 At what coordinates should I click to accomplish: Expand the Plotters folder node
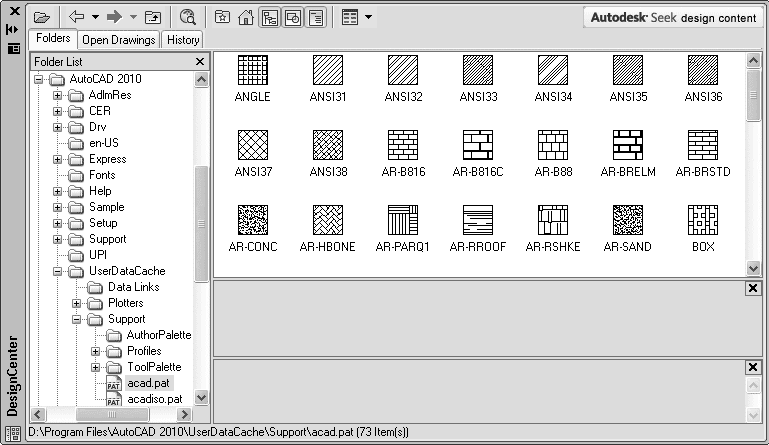77,303
